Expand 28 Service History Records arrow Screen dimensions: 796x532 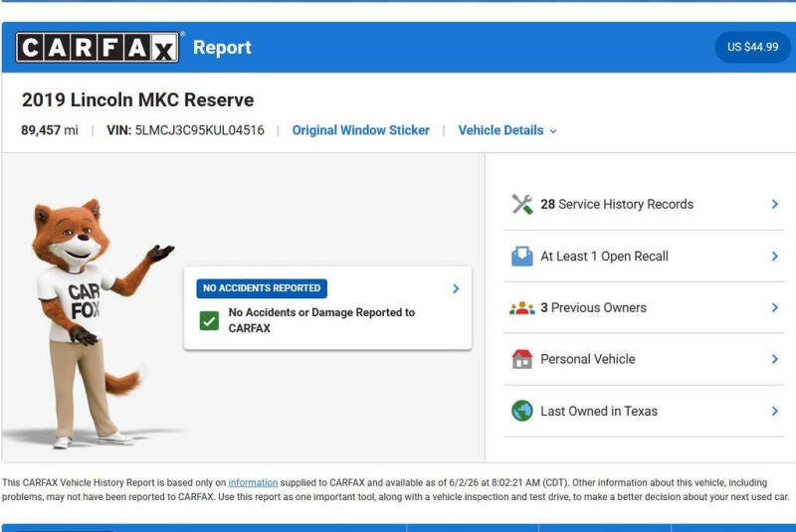coord(775,204)
